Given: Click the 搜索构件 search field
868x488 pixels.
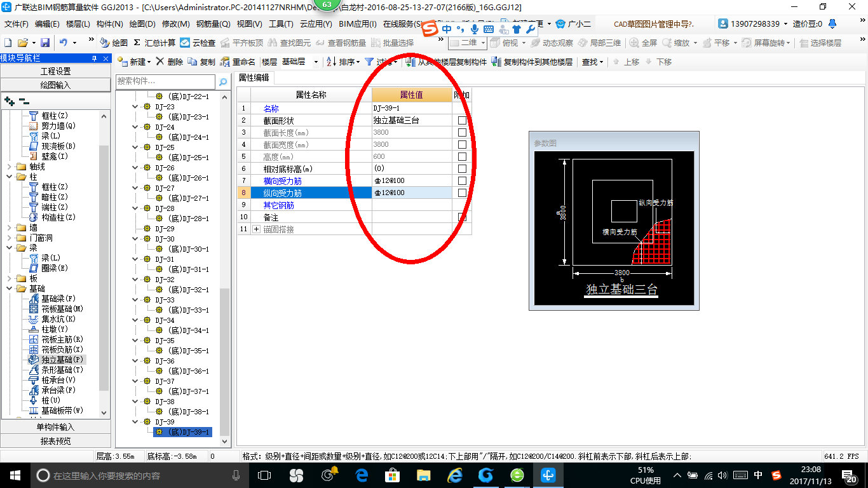Looking at the screenshot, I should (x=166, y=81).
